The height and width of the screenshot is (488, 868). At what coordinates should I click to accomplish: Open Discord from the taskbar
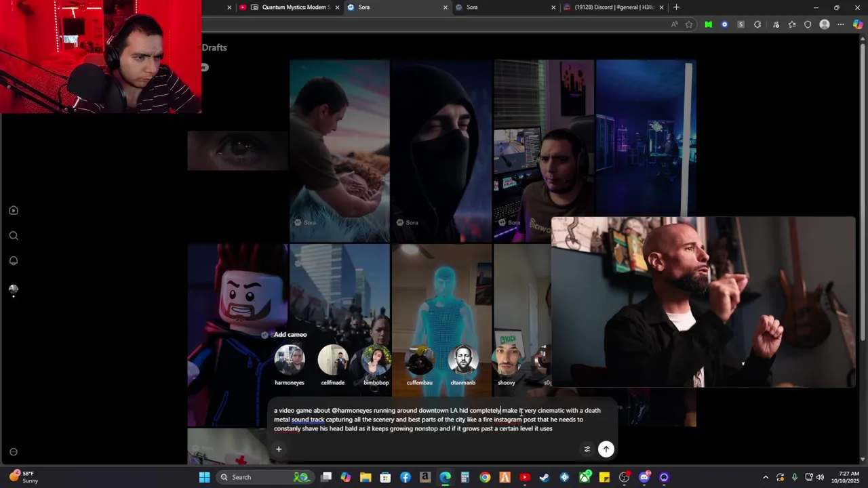tap(644, 477)
